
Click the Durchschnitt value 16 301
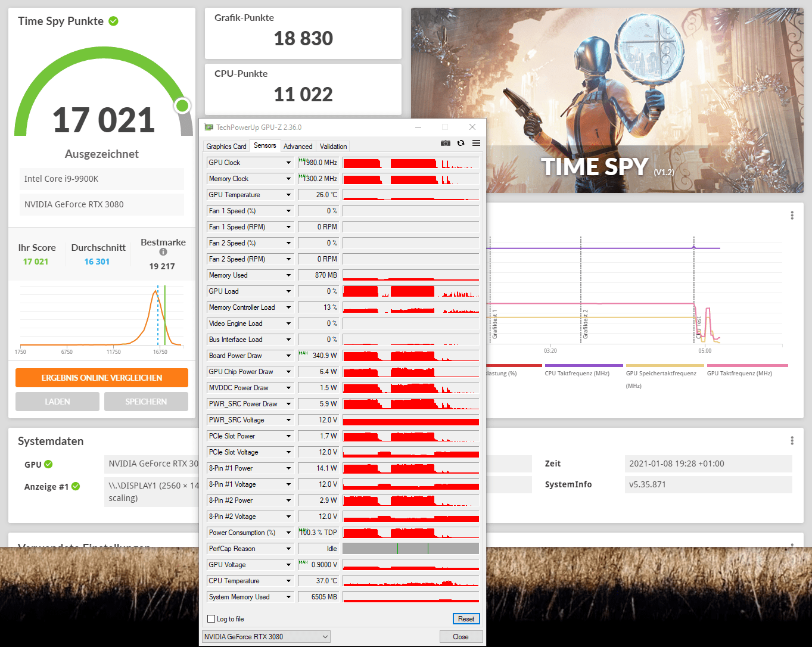(97, 262)
